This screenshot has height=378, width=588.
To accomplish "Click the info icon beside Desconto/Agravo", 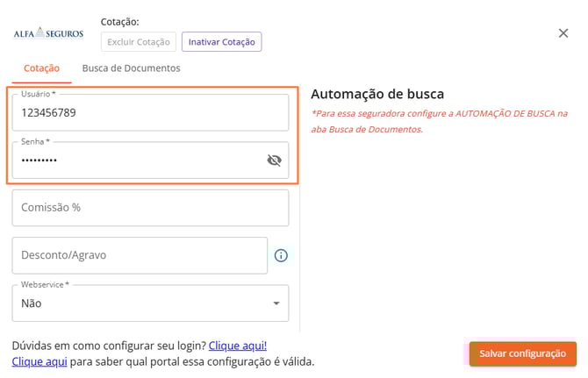I will pyautogui.click(x=281, y=256).
